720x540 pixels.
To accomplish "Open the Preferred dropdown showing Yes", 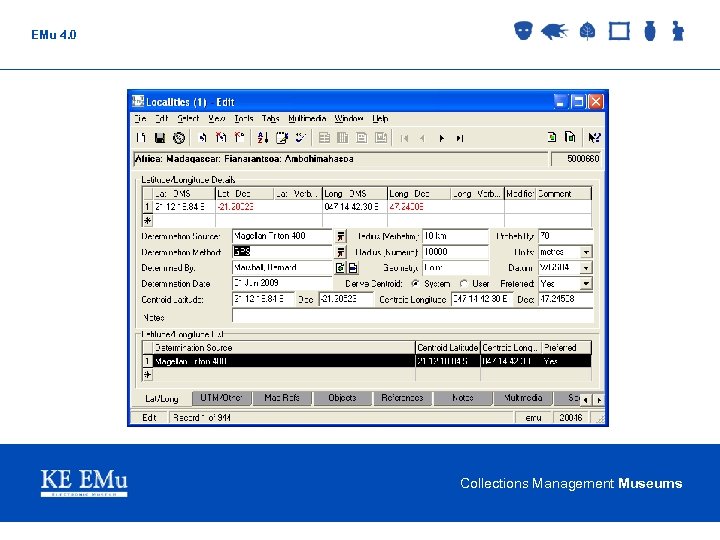I will 586,284.
